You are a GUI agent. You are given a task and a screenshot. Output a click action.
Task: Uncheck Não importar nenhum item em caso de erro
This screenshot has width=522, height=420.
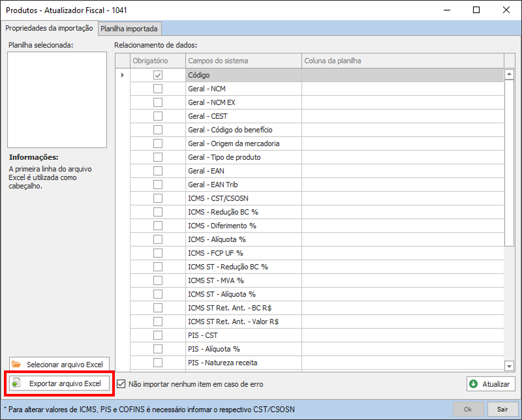coord(121,384)
